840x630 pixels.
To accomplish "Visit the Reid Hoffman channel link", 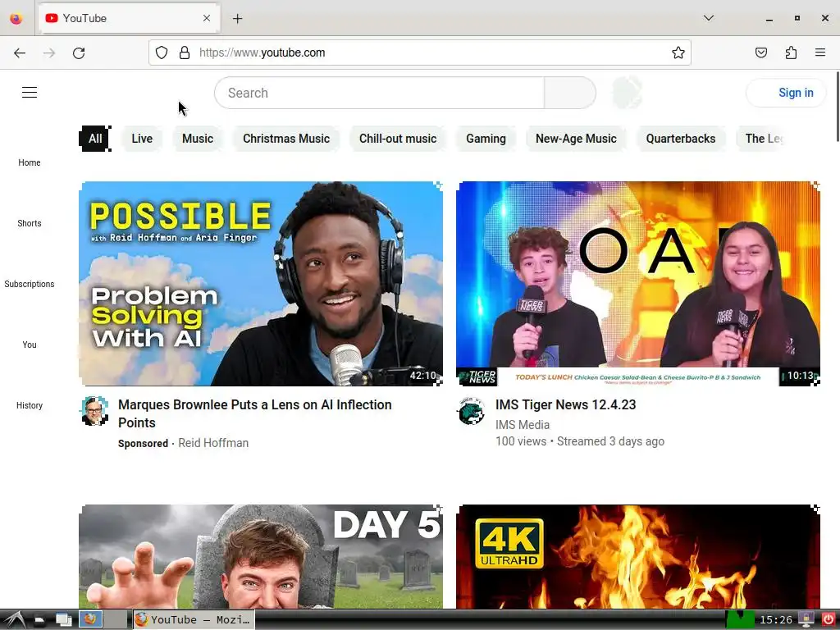I will pos(213,443).
